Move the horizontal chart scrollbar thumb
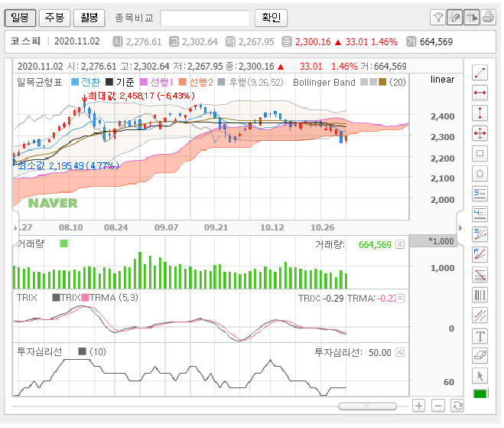The width and height of the screenshot is (504, 428). pyautogui.click(x=367, y=406)
